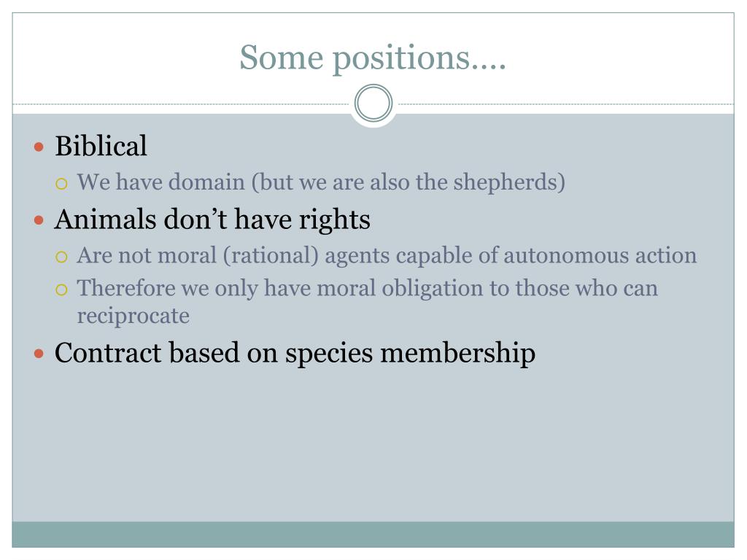Click "Contract based on species membership" text
The height and width of the screenshot is (560, 747).
coord(295,354)
